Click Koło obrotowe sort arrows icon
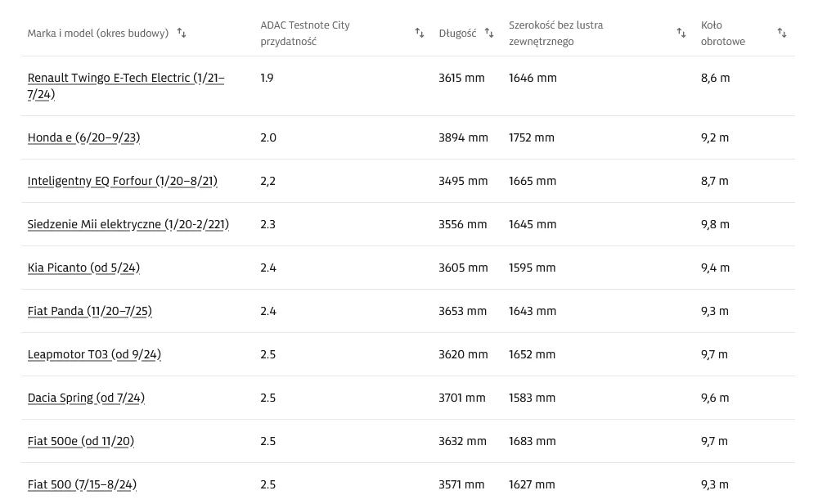The image size is (818, 504). tap(782, 34)
